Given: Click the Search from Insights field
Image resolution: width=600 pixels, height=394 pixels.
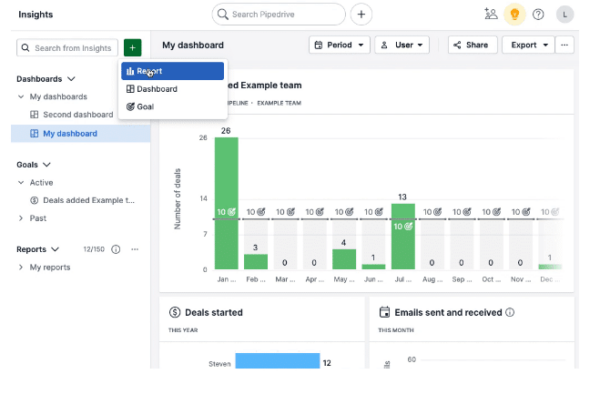Looking at the screenshot, I should (67, 48).
